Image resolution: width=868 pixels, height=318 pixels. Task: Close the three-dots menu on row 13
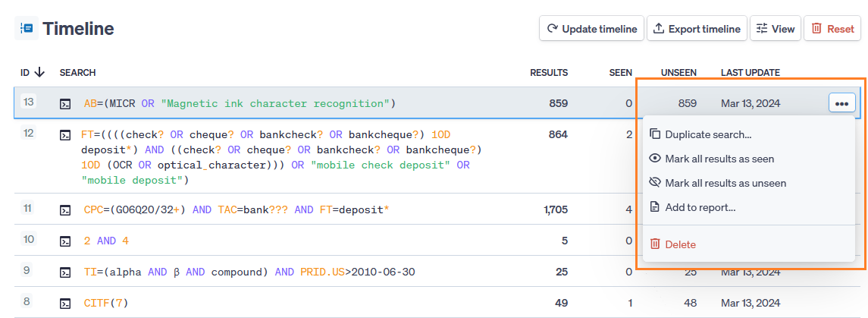pyautogui.click(x=841, y=103)
